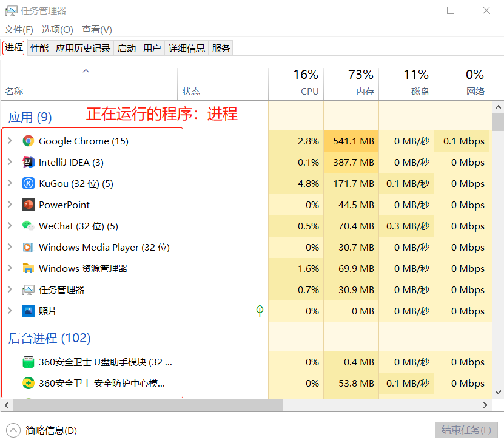Screen dimensions: 504x440
Task: Expand the 照片 process row
Action: pos(10,311)
